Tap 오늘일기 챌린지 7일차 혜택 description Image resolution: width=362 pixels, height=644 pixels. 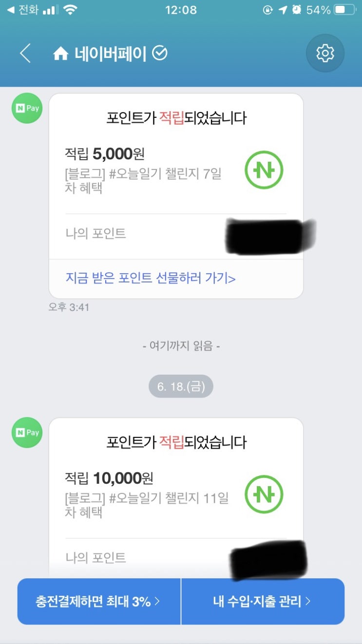[x=143, y=181]
